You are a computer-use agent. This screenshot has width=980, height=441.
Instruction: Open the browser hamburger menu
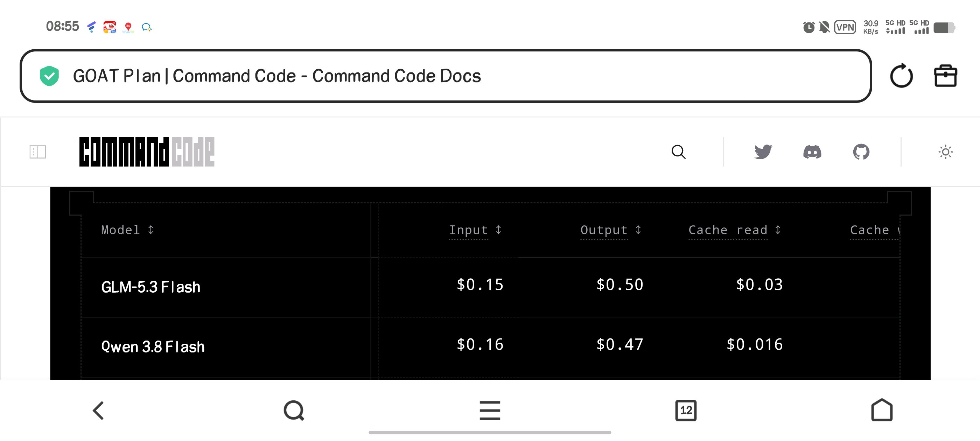pyautogui.click(x=490, y=410)
